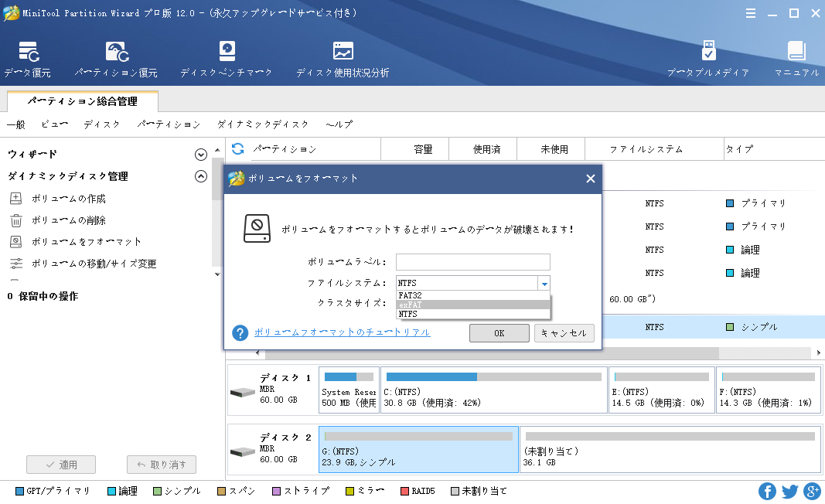Open the Google Plus share icon
Viewport: 825px width, 504px height.
[813, 492]
